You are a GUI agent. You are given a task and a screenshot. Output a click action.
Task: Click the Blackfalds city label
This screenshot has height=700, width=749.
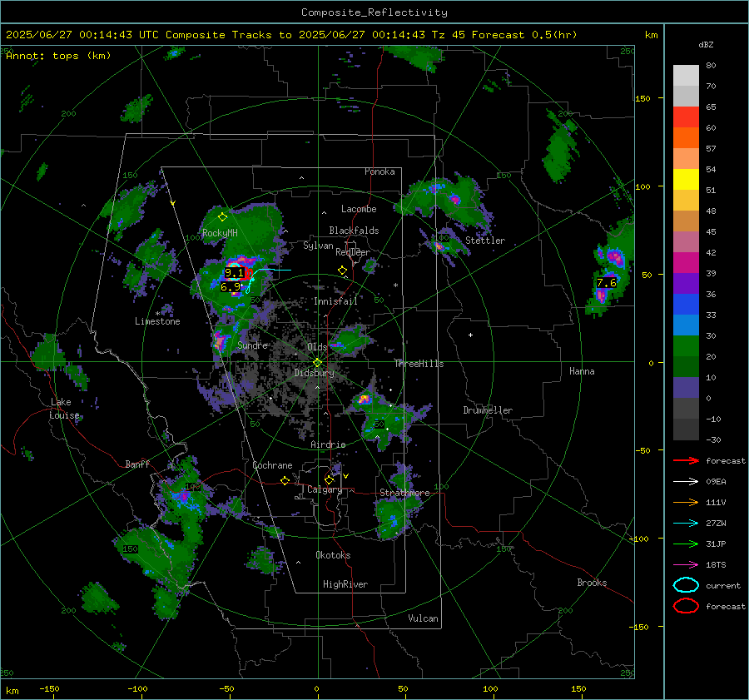pyautogui.click(x=354, y=231)
